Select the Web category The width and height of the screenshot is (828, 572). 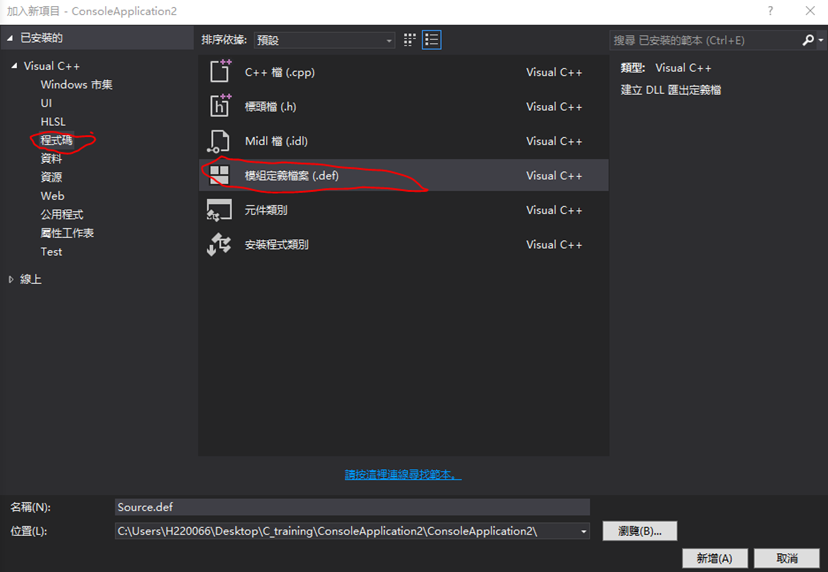pyautogui.click(x=52, y=196)
